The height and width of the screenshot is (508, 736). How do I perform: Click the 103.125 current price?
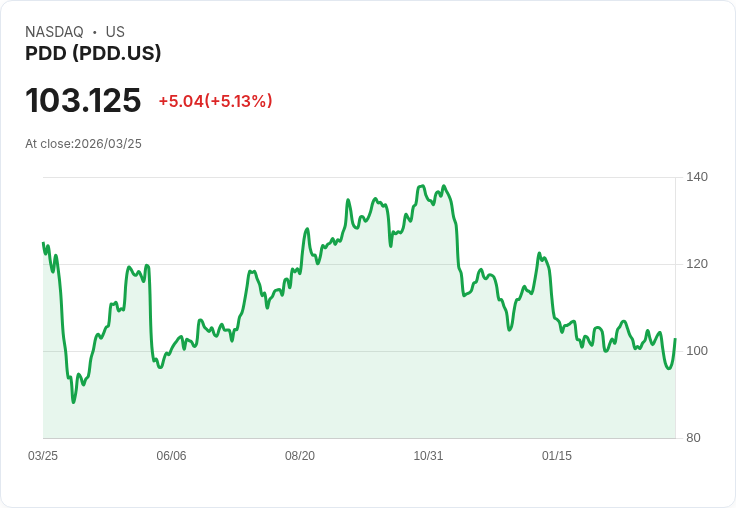83,100
